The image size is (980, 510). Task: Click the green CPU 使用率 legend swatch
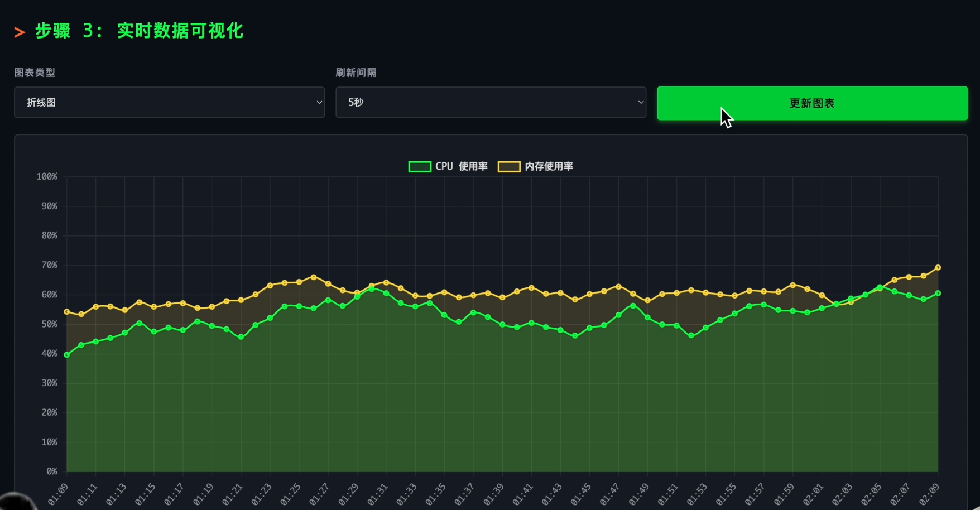(x=420, y=167)
